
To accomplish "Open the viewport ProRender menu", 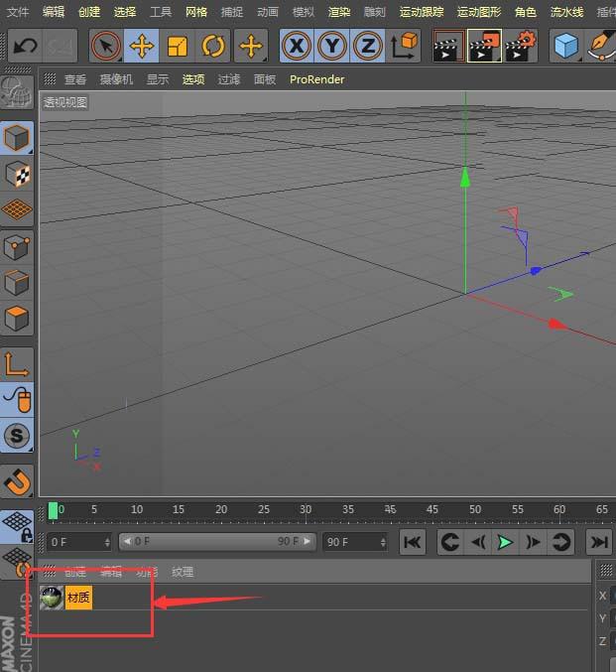I will [316, 79].
